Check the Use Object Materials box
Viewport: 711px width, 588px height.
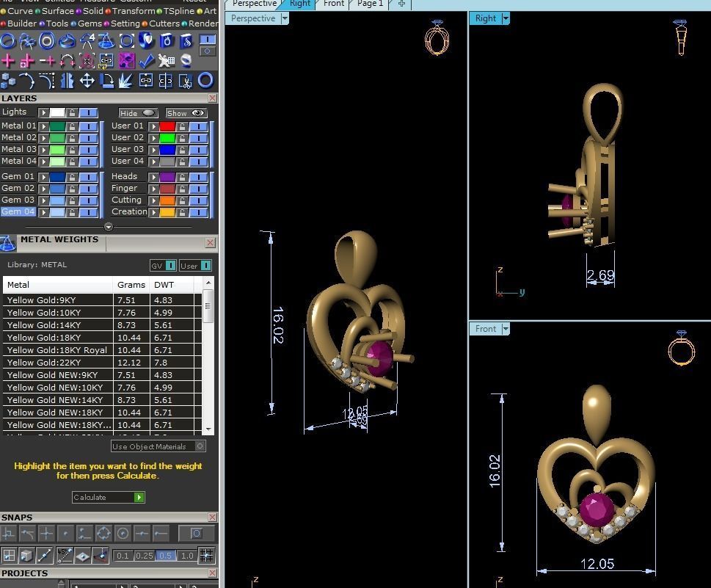click(x=200, y=446)
